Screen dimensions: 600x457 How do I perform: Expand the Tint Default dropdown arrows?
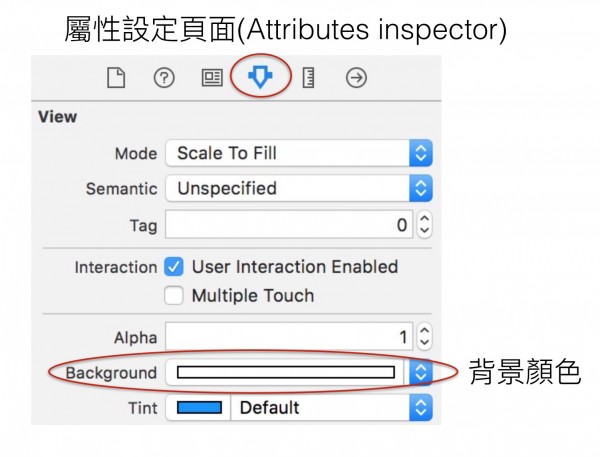(421, 407)
